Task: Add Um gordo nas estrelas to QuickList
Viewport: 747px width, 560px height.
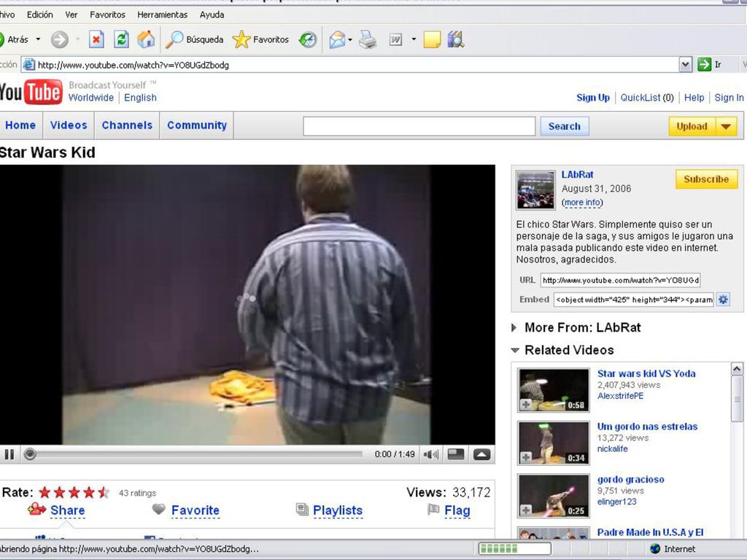Action: [x=525, y=458]
